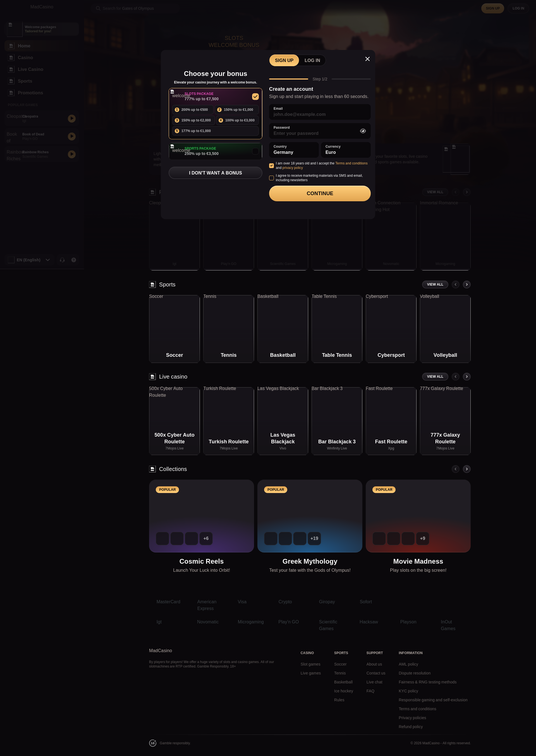
Task: Click Sports icon in sidebar
Action: tap(11, 81)
